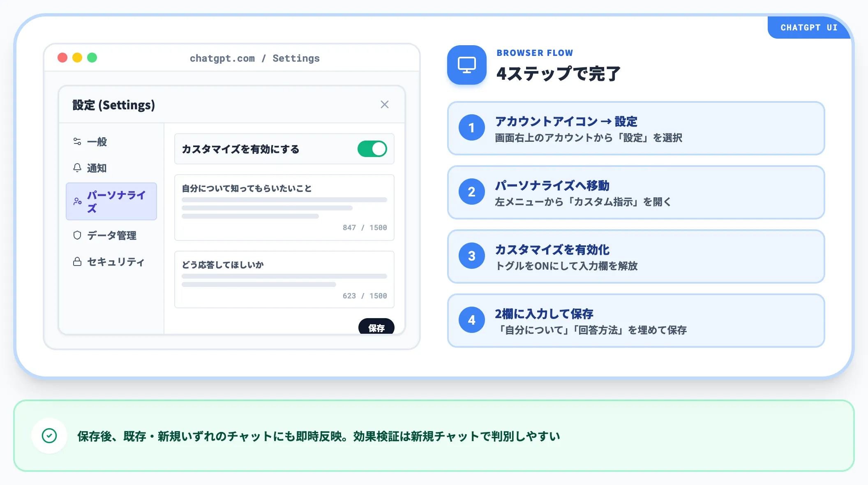
Task: Click the yellow window minimize dot
Action: tap(77, 58)
